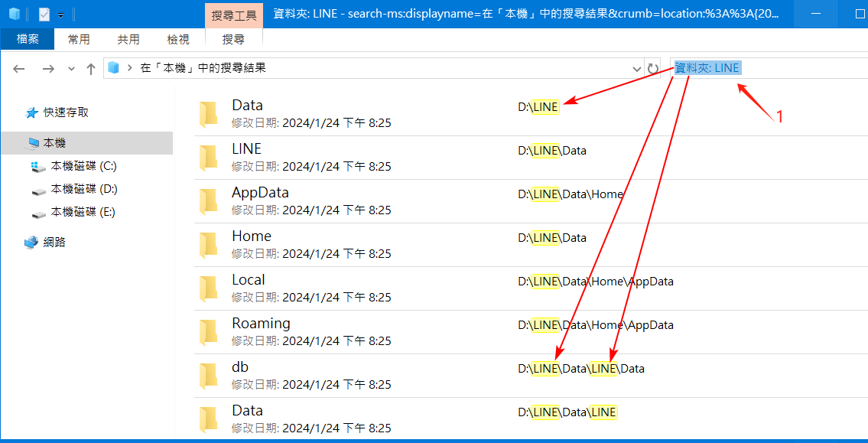868x443 pixels.
Task: Click the D: drive icon in sidebar
Action: pos(39,191)
